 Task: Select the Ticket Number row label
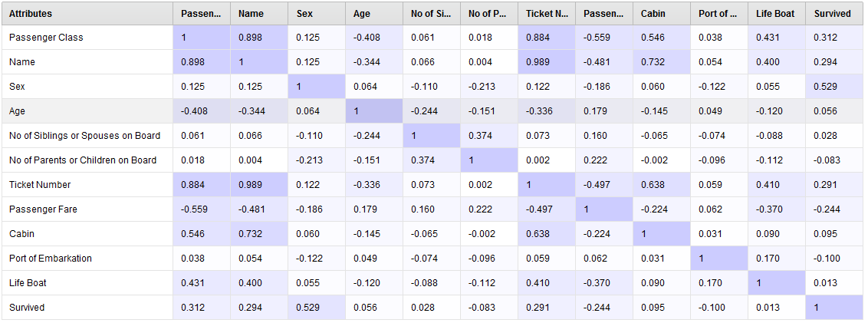point(40,185)
